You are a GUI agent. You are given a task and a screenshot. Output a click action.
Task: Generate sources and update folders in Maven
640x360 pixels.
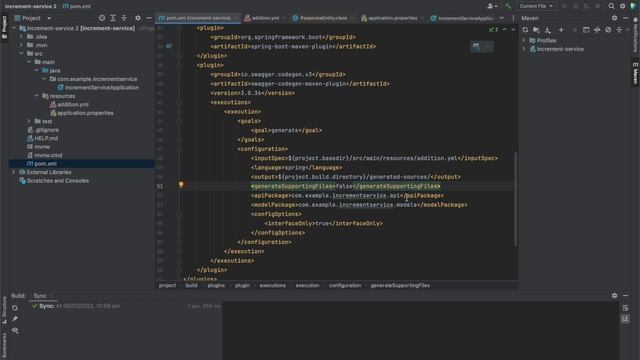[x=536, y=30]
